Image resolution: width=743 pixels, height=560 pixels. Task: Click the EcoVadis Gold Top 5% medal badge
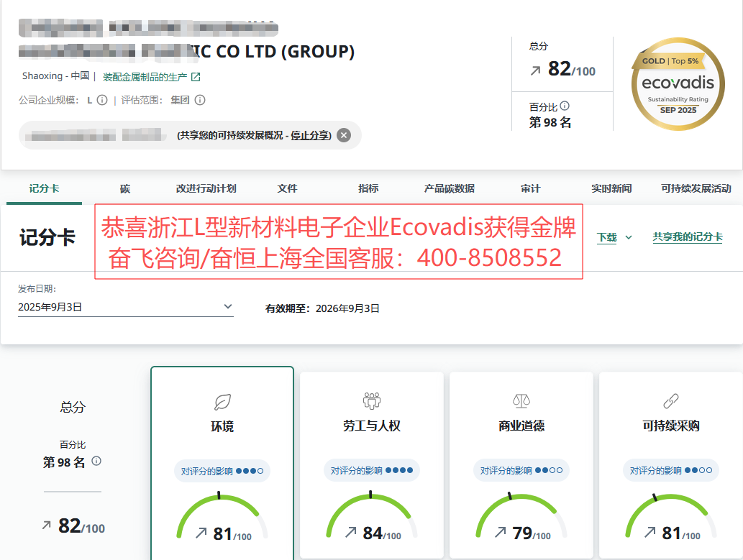coord(678,84)
